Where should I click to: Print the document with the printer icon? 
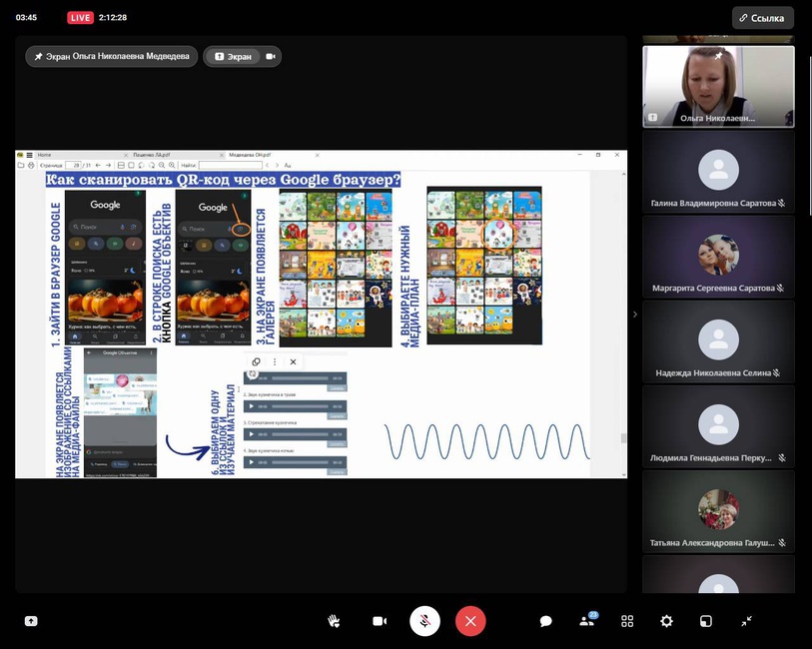[x=31, y=165]
